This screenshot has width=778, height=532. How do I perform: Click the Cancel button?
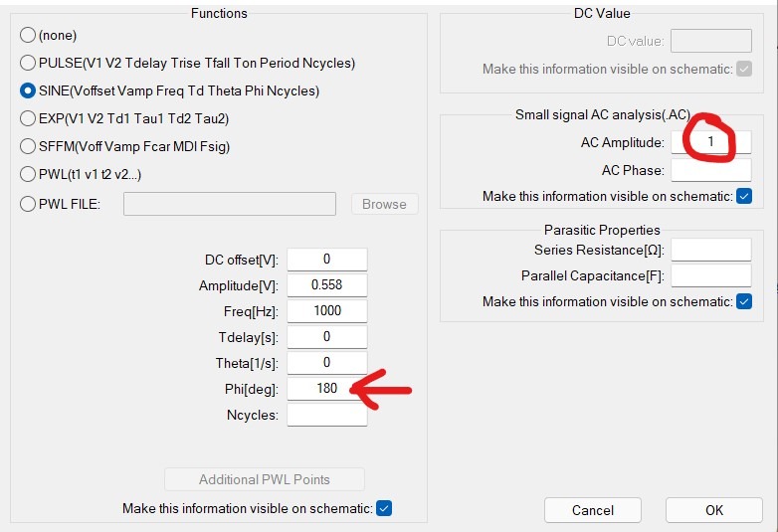pyautogui.click(x=592, y=510)
